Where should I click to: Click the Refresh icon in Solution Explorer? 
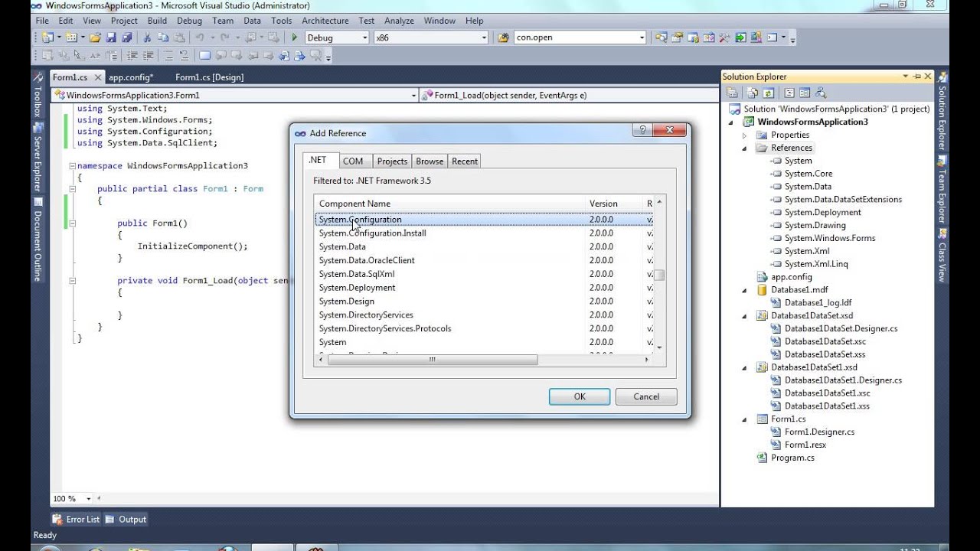tap(768, 93)
